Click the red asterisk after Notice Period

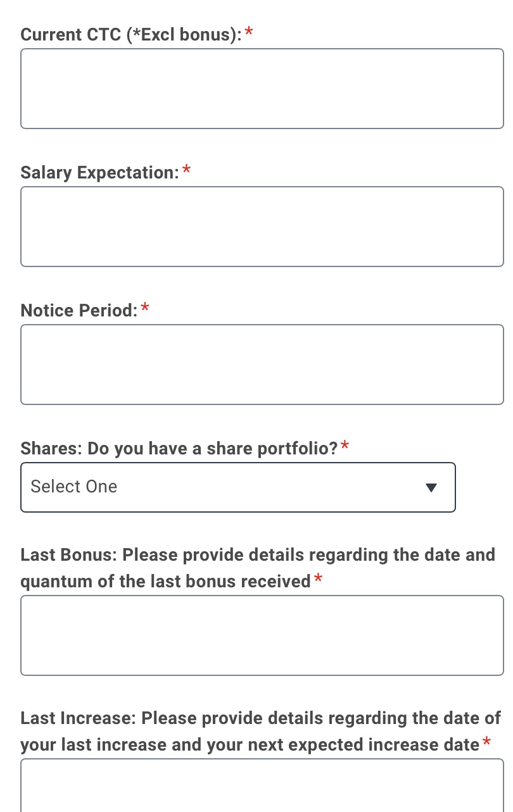tap(145, 308)
